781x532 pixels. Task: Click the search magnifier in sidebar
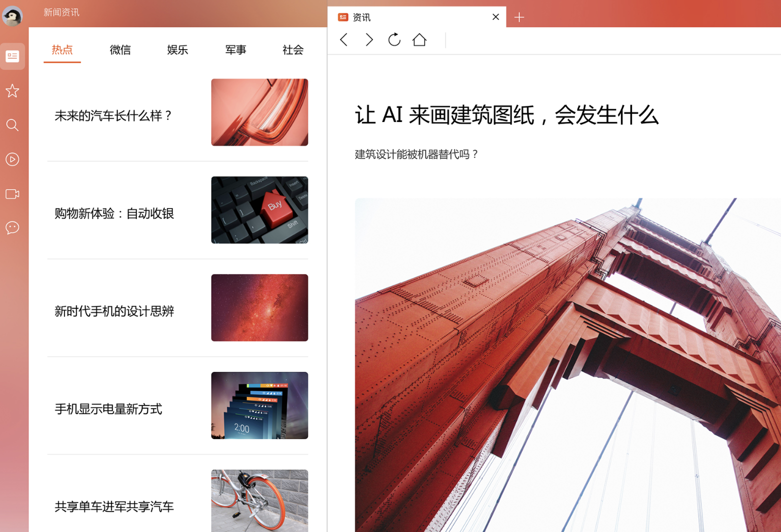tap(12, 125)
